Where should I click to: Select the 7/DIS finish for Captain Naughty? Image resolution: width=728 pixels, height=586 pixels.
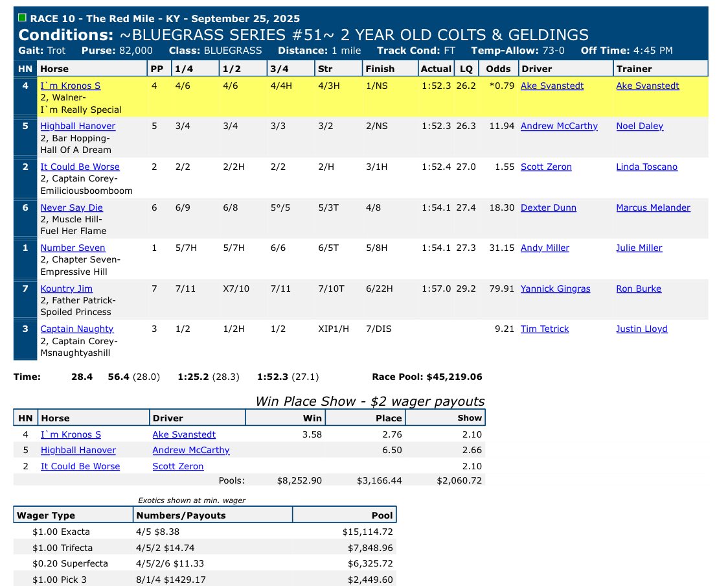(x=379, y=329)
